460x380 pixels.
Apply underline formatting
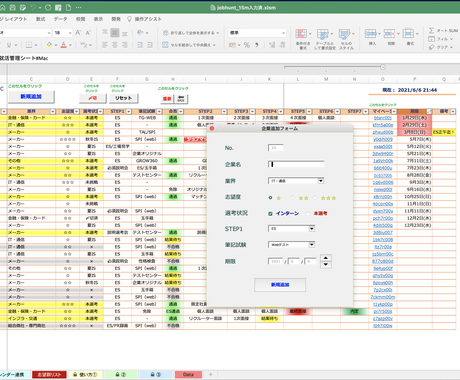click(9, 45)
